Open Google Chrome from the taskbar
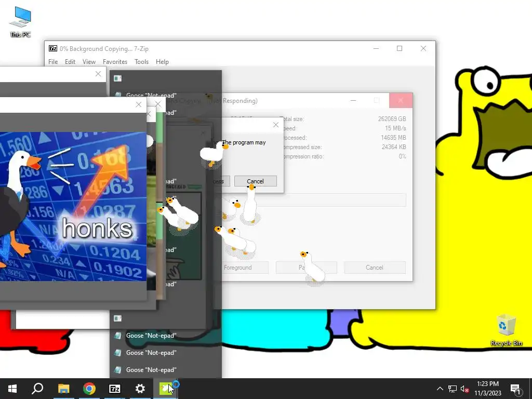This screenshot has height=399, width=532. click(89, 389)
